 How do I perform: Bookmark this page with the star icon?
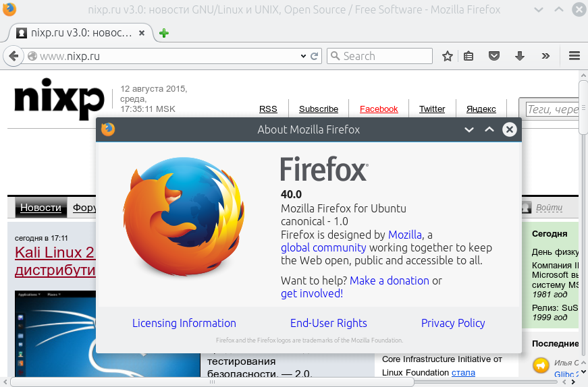448,56
